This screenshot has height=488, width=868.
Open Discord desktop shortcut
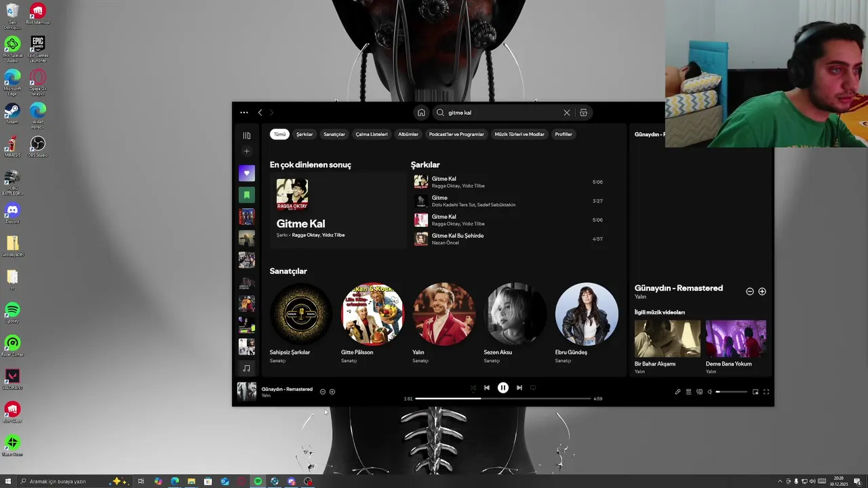click(12, 213)
